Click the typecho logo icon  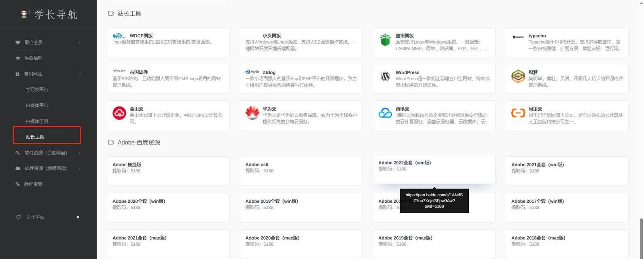[518, 37]
